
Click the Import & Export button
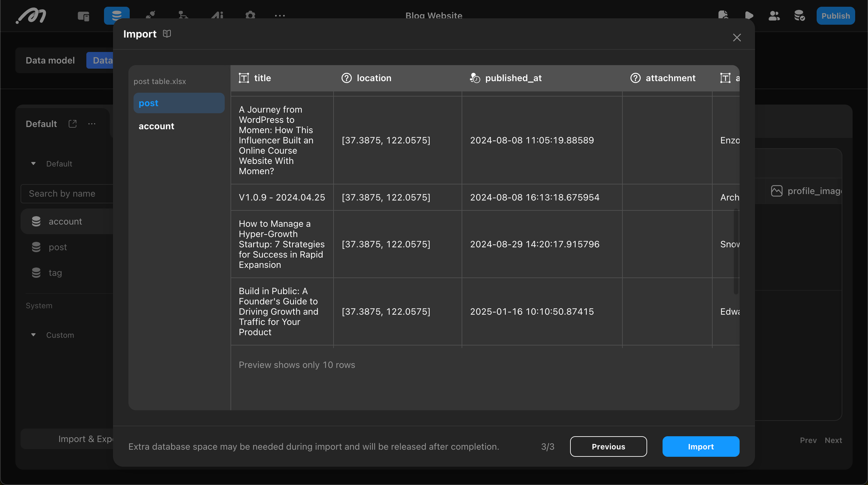67,438
